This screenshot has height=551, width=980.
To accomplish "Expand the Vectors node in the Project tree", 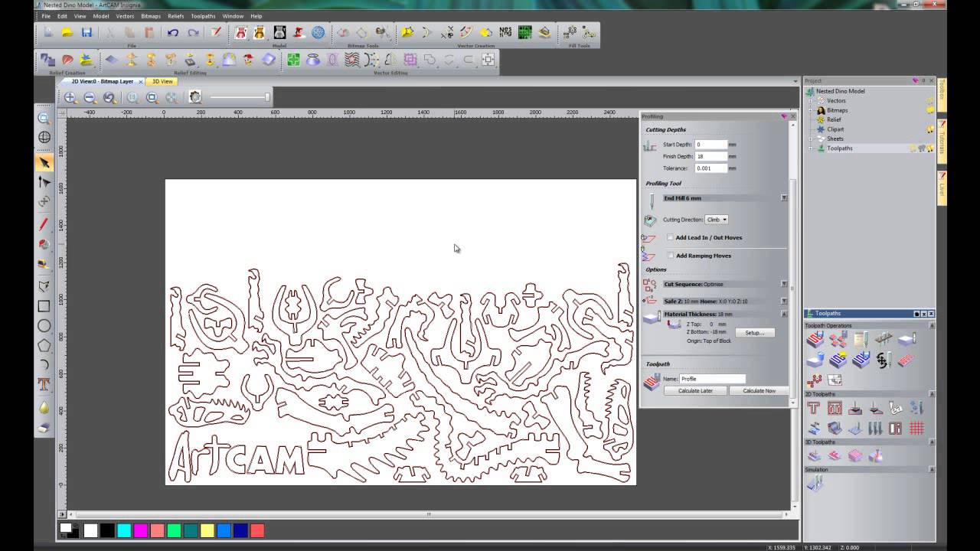I will point(811,100).
